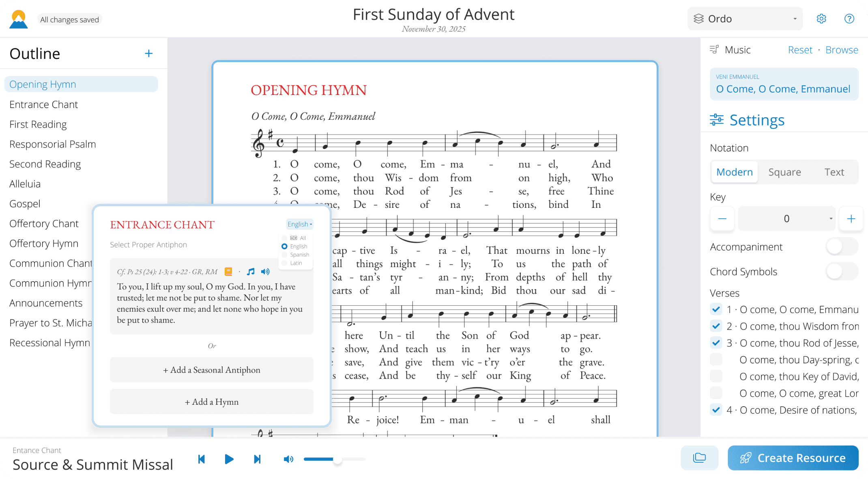Turn on Chord Symbols switch
The height and width of the screenshot is (479, 868).
click(842, 272)
